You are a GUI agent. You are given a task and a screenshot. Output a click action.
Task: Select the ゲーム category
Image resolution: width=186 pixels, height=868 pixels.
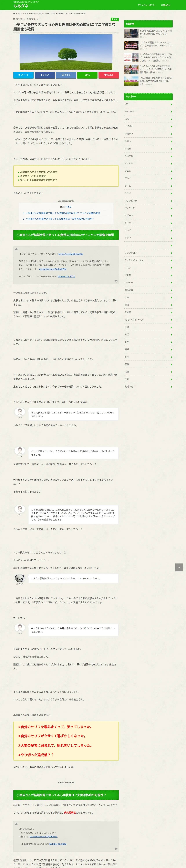pos(148,186)
